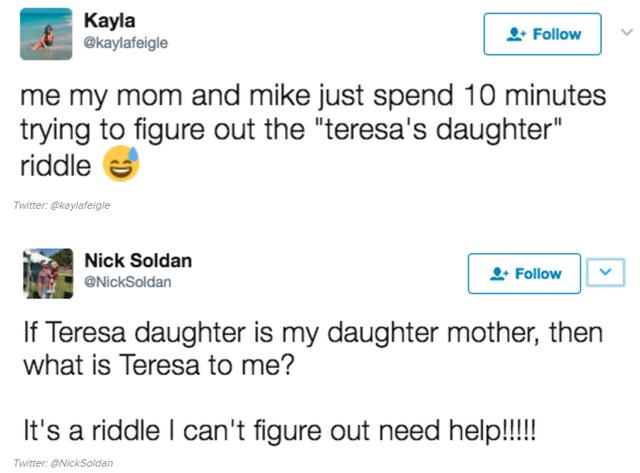Click the "what is Teresa to me?" question
Image resolution: width=640 pixels, height=473 pixels.
pyautogui.click(x=158, y=369)
